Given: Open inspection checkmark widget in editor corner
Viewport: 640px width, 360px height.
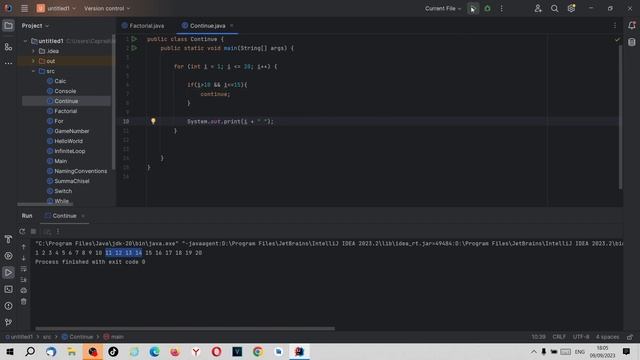Looking at the screenshot, I should click(x=617, y=40).
